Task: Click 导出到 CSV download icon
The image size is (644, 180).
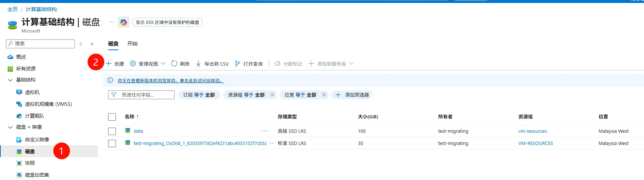Action: pyautogui.click(x=198, y=64)
